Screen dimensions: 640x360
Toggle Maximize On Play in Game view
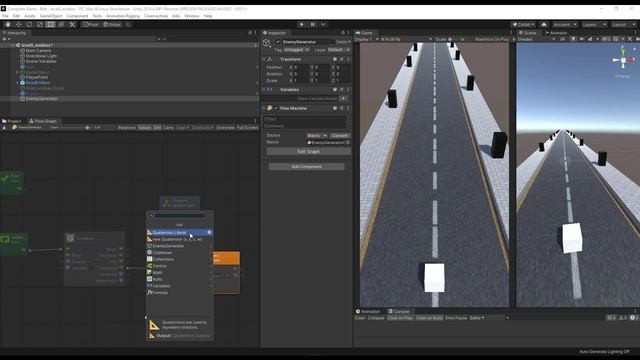pyautogui.click(x=492, y=39)
